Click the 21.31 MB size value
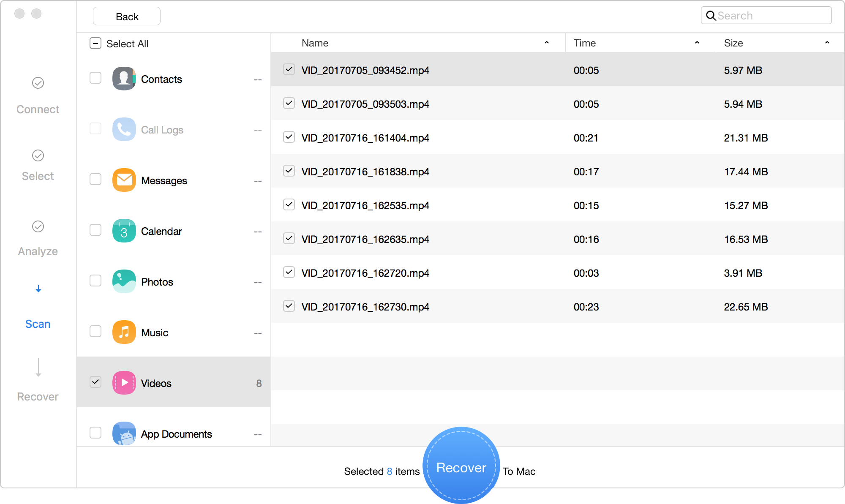 coord(746,138)
